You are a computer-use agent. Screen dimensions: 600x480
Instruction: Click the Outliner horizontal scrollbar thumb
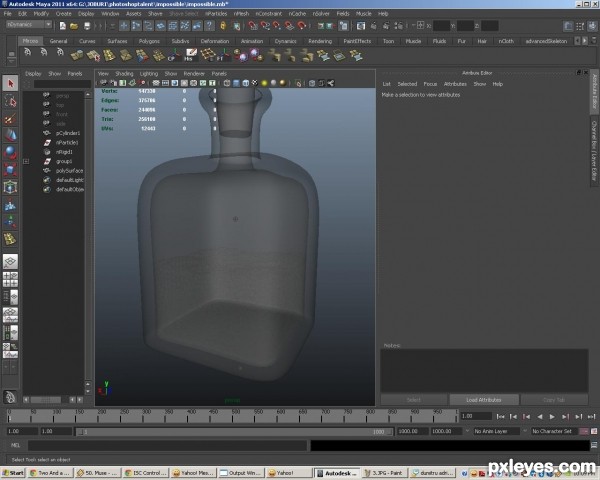coord(46,400)
